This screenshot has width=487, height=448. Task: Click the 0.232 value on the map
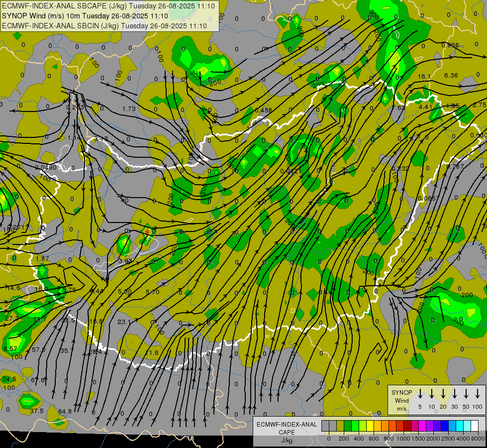pos(400,168)
